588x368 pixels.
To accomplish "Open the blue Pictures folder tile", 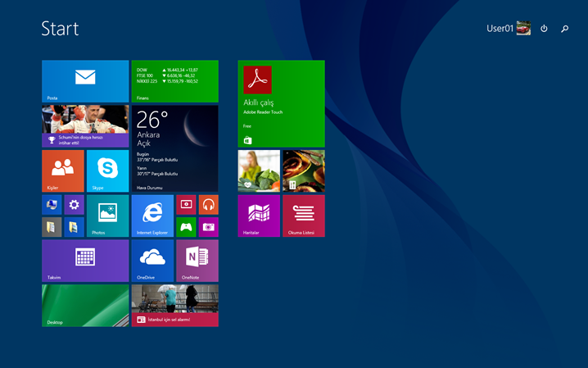I will pyautogui.click(x=74, y=227).
